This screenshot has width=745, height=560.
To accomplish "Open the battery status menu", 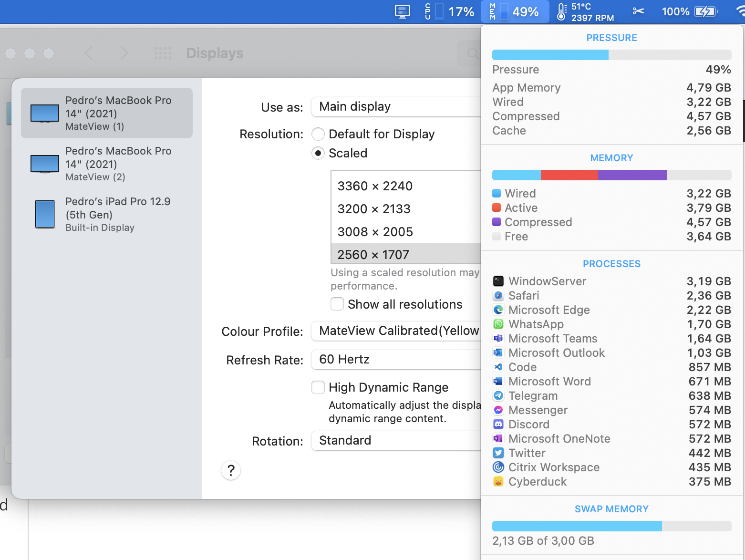I will click(690, 11).
